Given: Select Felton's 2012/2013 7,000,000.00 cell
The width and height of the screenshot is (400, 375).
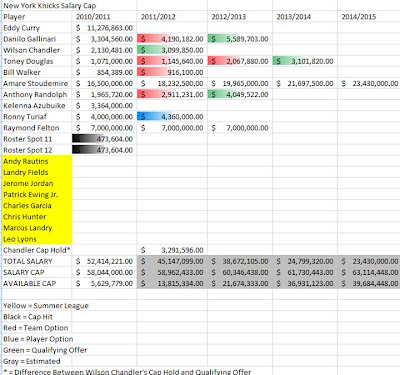Looking at the screenshot, I should coord(240,128).
